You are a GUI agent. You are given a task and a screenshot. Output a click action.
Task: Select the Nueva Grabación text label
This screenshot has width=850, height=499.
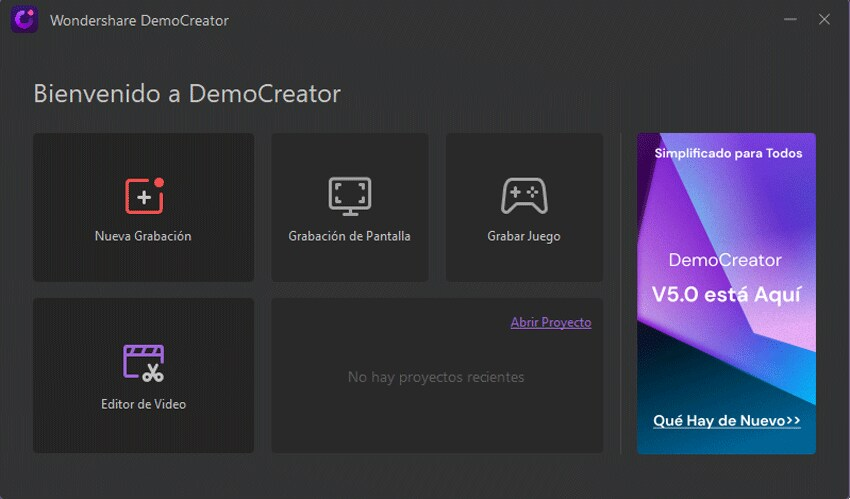coord(143,237)
